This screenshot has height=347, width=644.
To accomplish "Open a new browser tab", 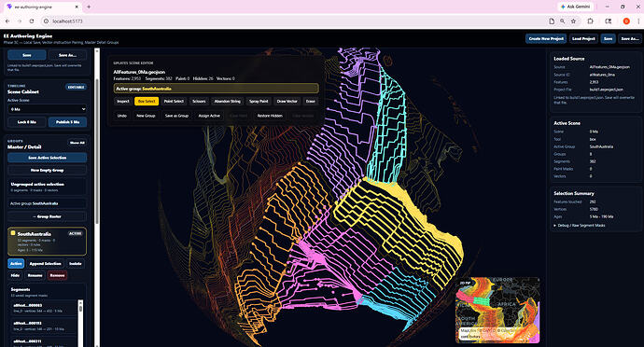I will pyautogui.click(x=89, y=7).
